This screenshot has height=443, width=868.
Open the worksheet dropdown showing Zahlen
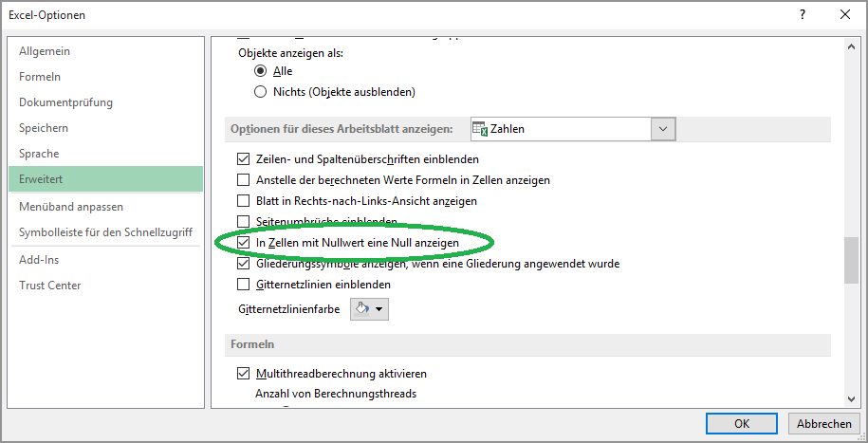click(x=663, y=129)
